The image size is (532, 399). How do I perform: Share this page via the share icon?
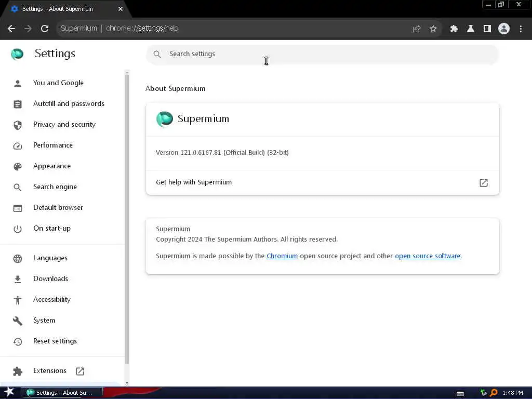tap(416, 29)
